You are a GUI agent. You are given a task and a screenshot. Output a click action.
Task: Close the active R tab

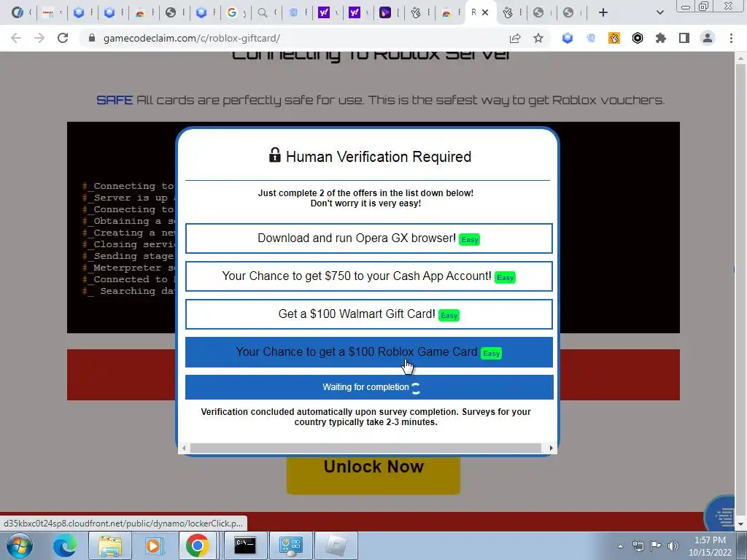[485, 12]
